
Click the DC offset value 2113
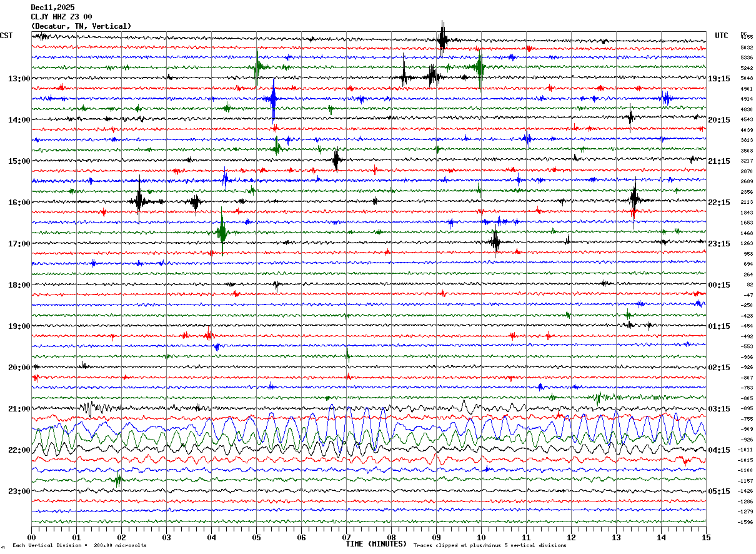(747, 203)
